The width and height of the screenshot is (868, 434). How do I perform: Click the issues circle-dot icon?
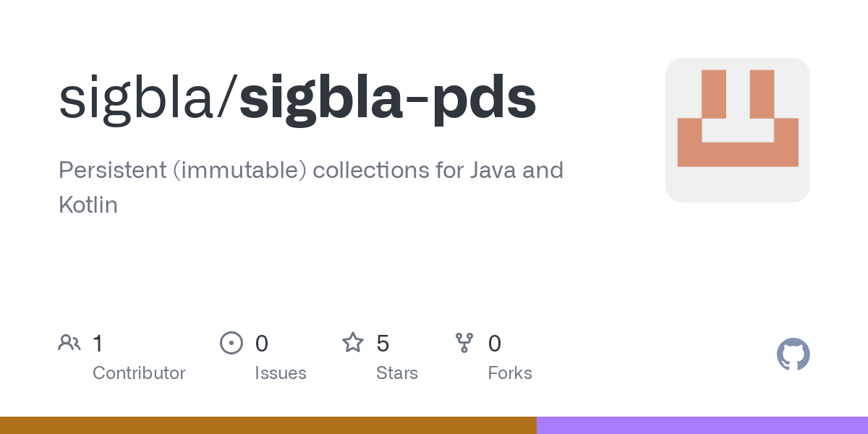click(x=231, y=343)
